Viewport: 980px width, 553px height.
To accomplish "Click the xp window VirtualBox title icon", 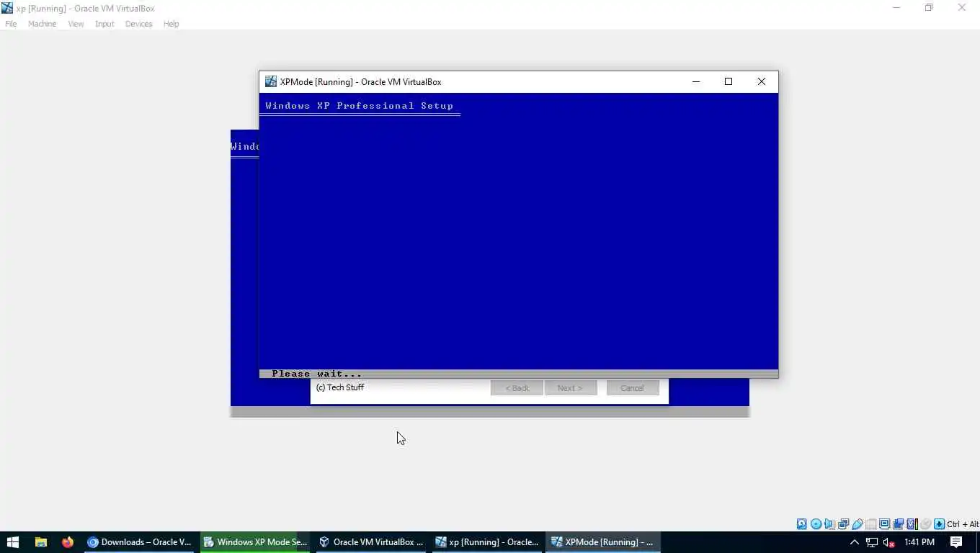I will tap(7, 8).
